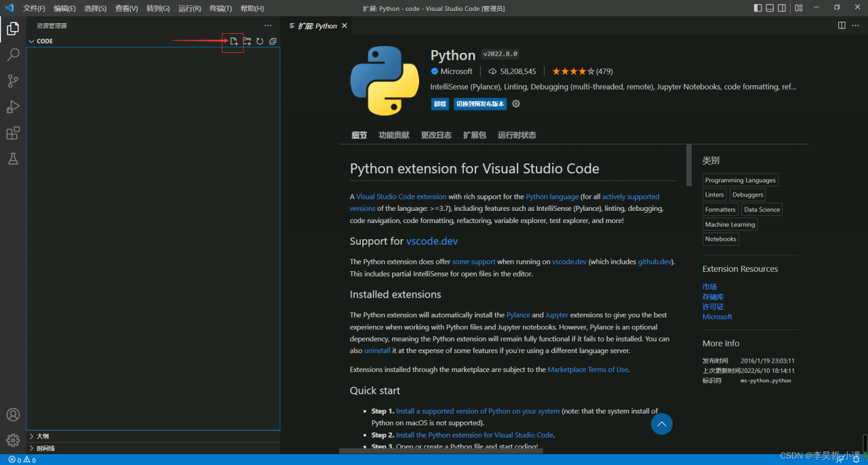This screenshot has width=868, height=465.
Task: Toggle primary side bar layout button
Action: tap(757, 8)
